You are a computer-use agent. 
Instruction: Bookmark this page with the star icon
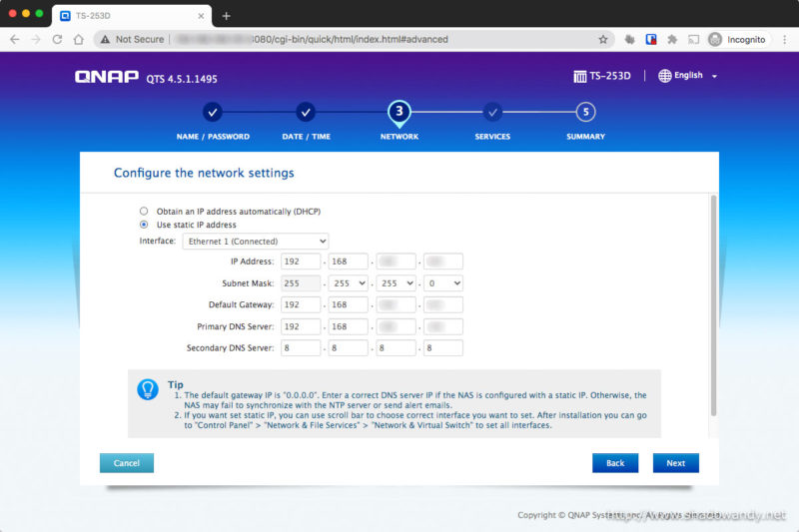click(x=603, y=39)
